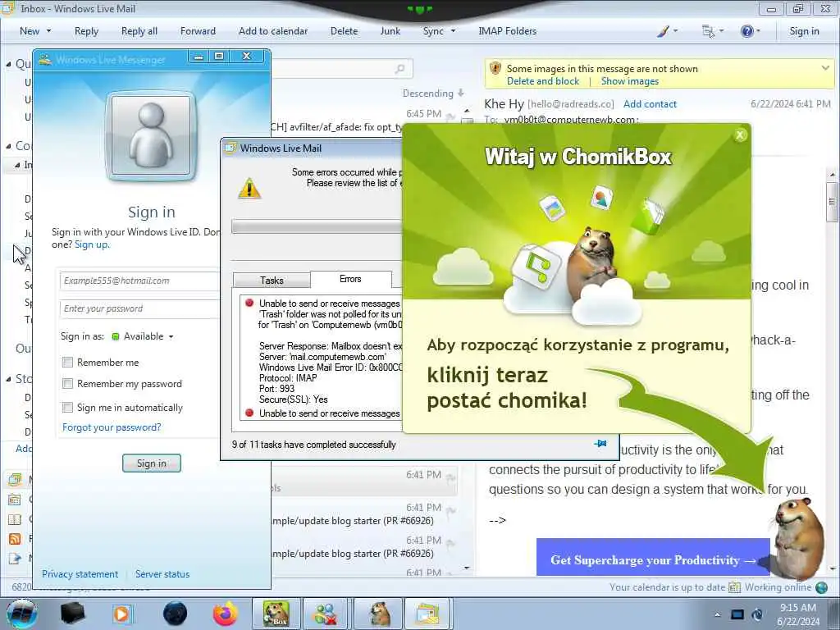The height and width of the screenshot is (630, 840).
Task: Select the Errors tab
Action: point(350,279)
